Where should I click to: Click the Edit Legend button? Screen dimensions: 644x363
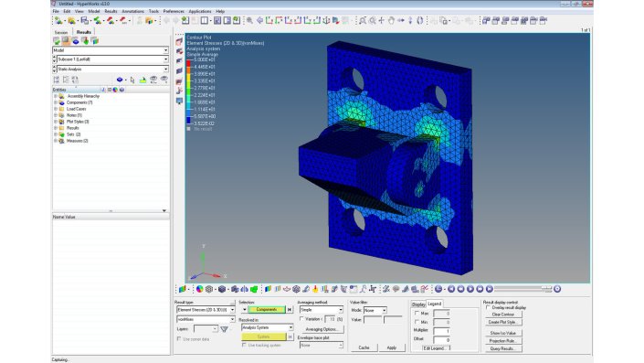(x=434, y=348)
